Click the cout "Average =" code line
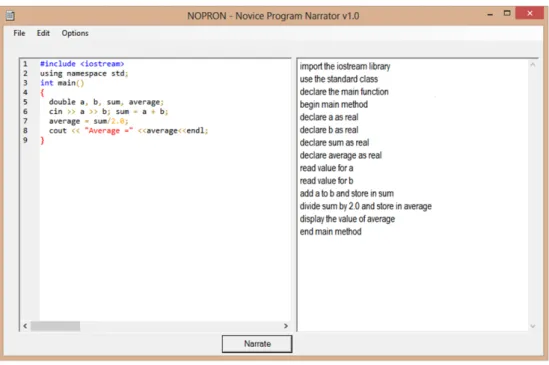This screenshot has width=549, height=365. 128,131
